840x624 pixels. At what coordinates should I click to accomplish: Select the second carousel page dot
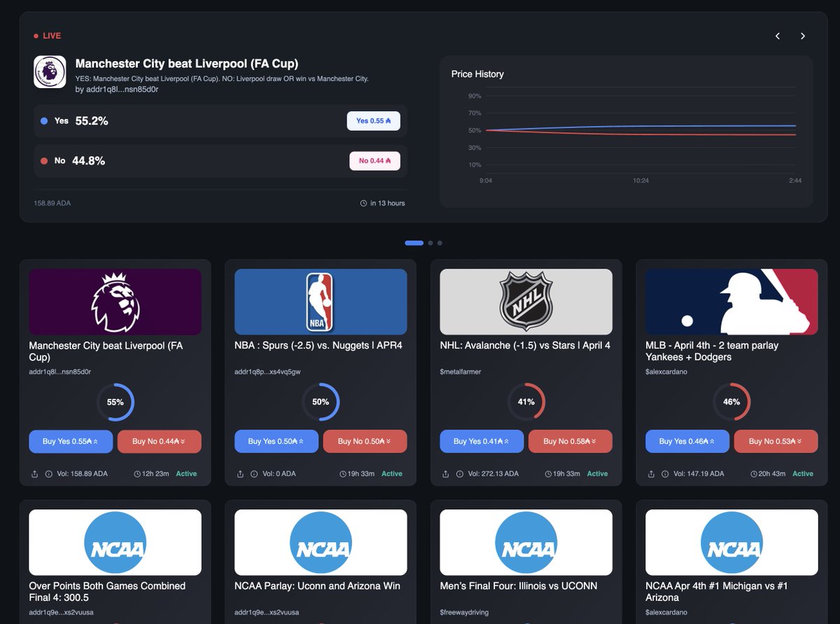click(431, 243)
